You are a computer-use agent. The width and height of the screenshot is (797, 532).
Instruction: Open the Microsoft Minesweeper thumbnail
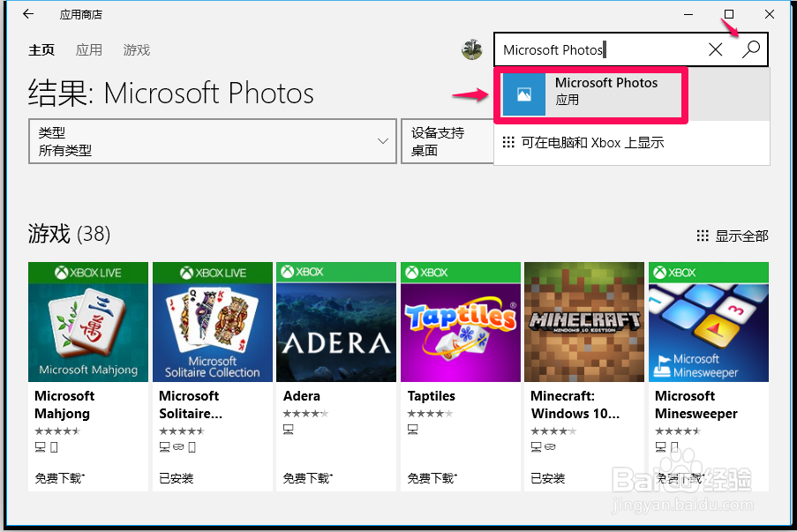coord(709,322)
